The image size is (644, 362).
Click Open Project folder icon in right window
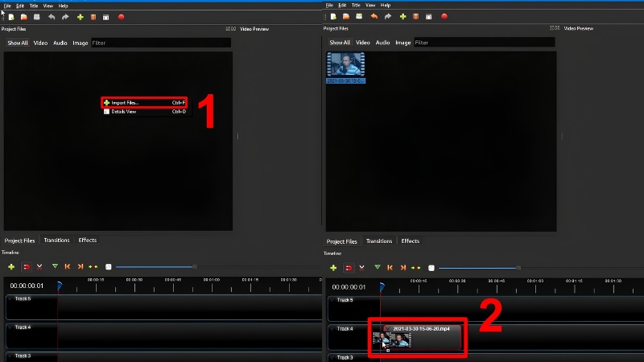pos(346,16)
